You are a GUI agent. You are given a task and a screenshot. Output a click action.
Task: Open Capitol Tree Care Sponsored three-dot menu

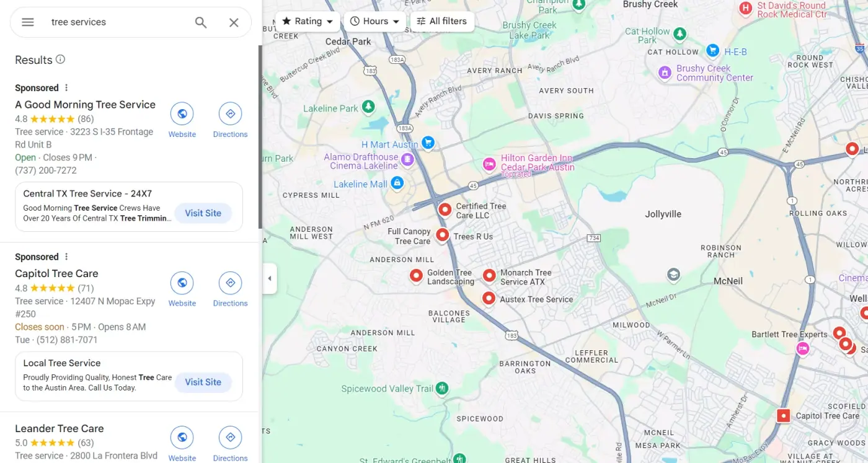(67, 257)
